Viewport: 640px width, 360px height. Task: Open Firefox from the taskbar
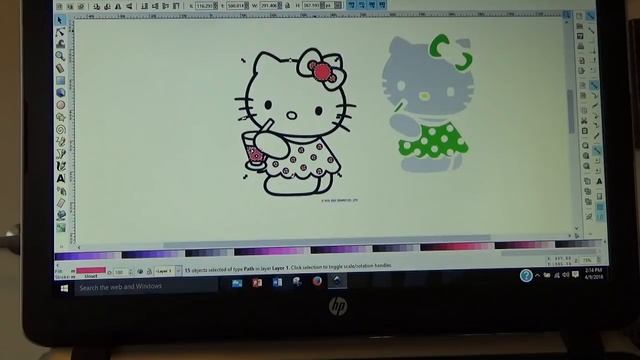317,281
